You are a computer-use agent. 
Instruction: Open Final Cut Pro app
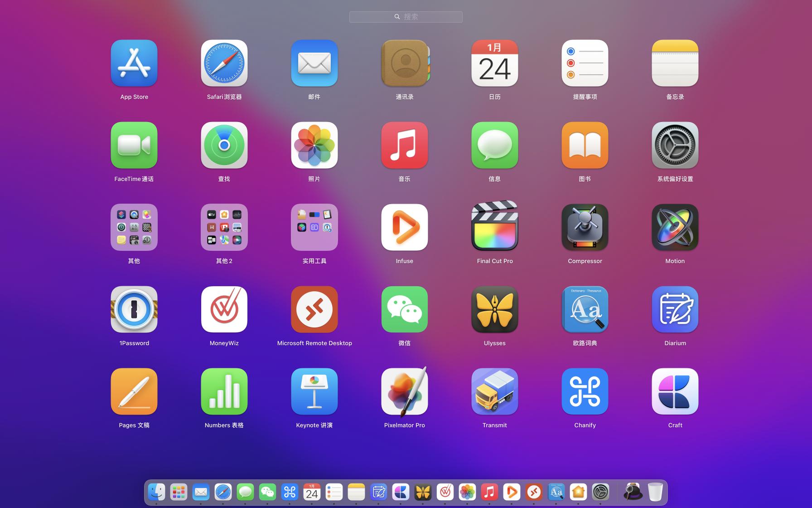coord(494,227)
